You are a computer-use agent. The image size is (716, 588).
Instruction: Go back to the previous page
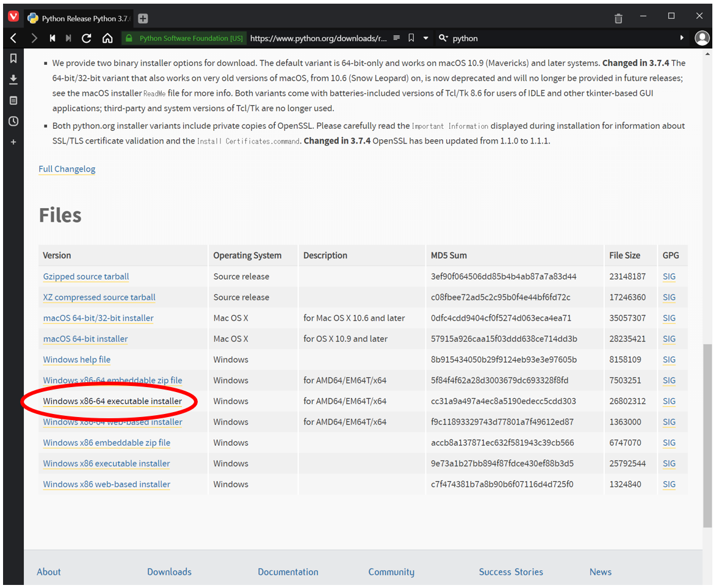(13, 38)
